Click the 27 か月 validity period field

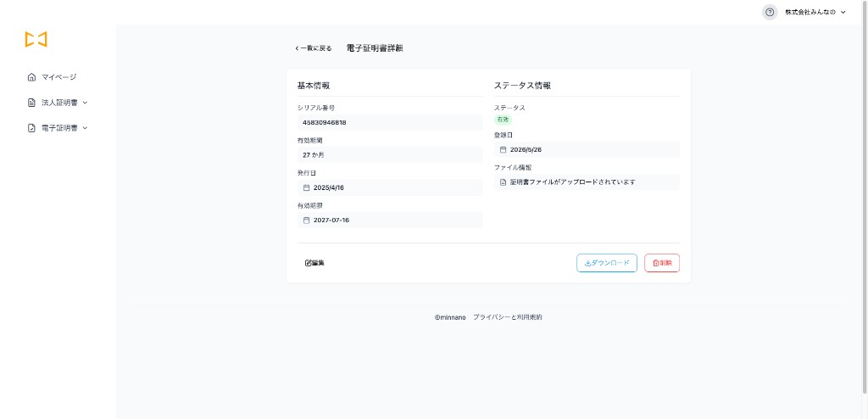point(390,155)
